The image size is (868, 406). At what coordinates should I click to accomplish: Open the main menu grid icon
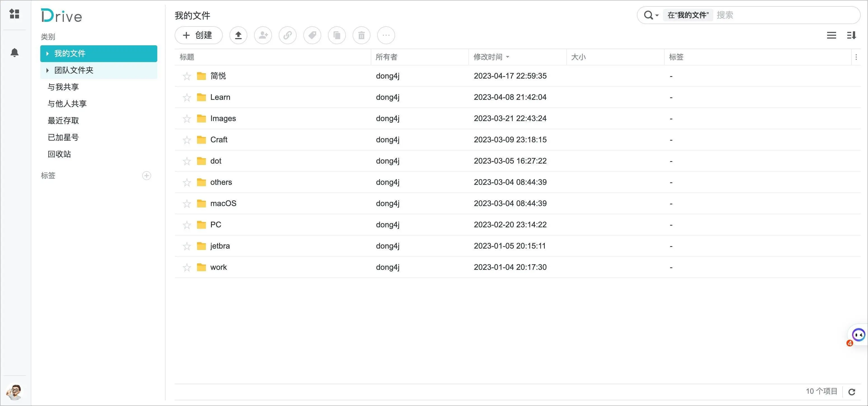(15, 14)
